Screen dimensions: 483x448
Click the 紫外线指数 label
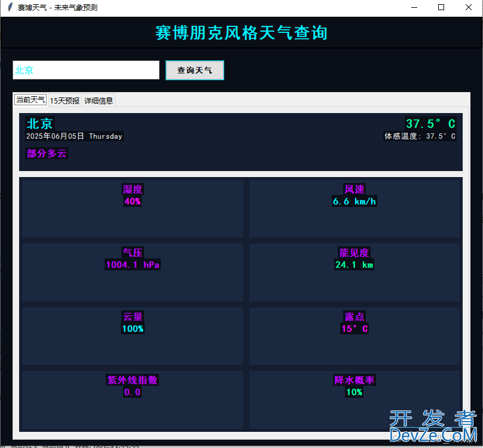click(x=133, y=380)
